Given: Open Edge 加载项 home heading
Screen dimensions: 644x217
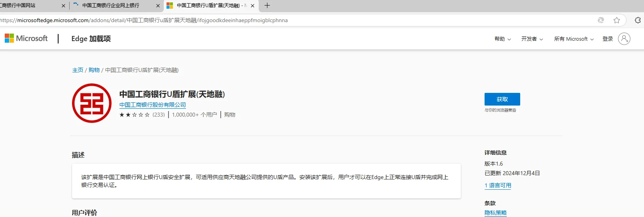Looking at the screenshot, I should 91,39.
